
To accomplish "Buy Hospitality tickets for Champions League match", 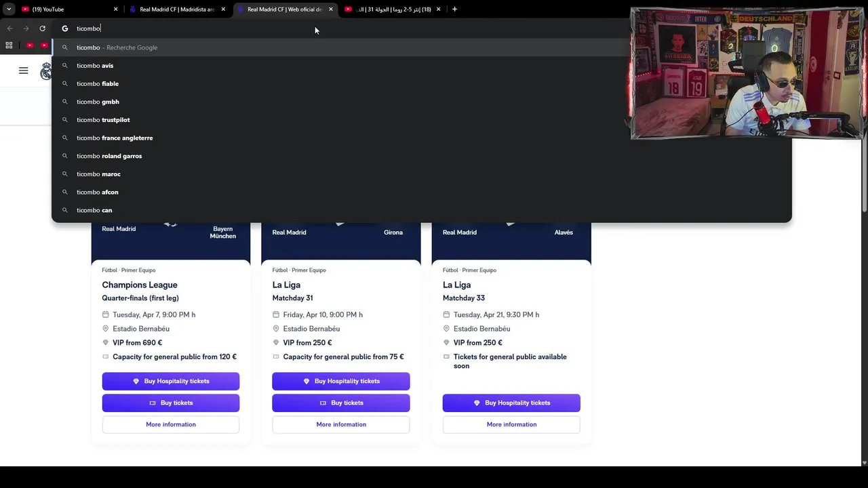I will pyautogui.click(x=171, y=381).
